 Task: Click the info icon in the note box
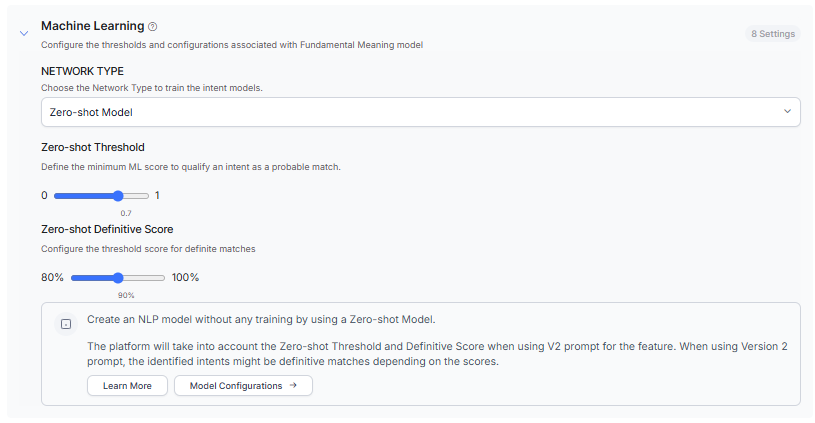click(x=66, y=324)
